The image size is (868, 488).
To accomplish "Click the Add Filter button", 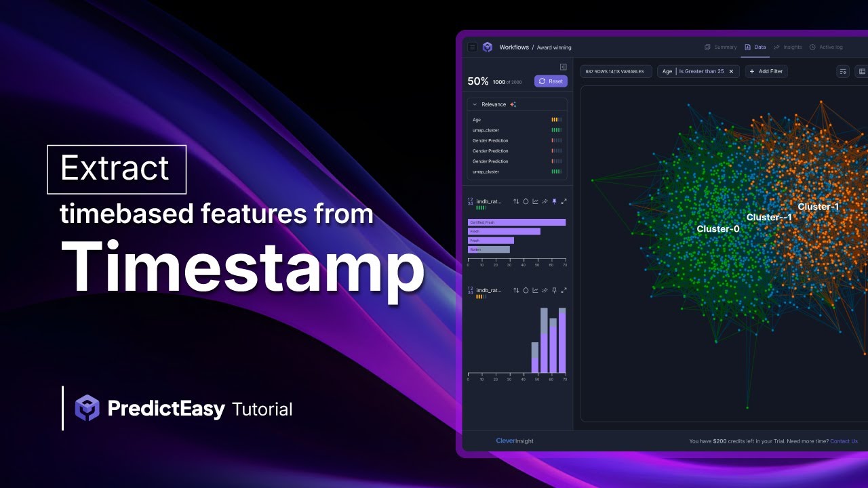I will click(766, 71).
